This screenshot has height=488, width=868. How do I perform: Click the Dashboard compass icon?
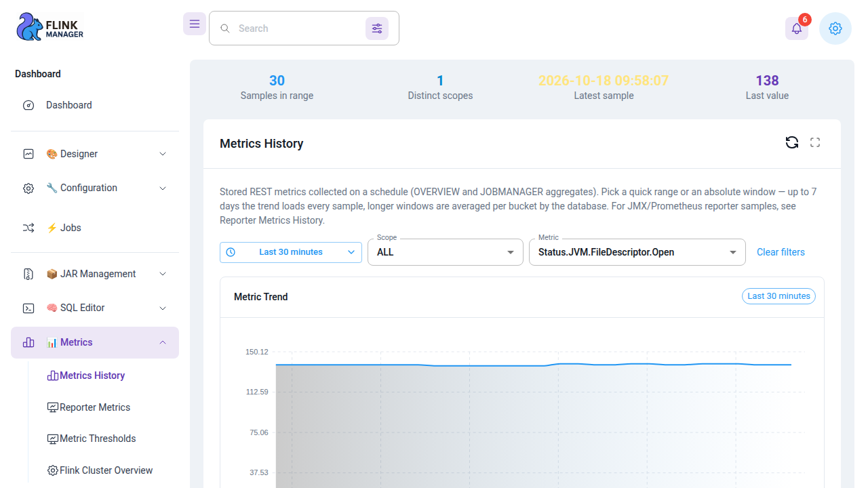click(x=28, y=105)
